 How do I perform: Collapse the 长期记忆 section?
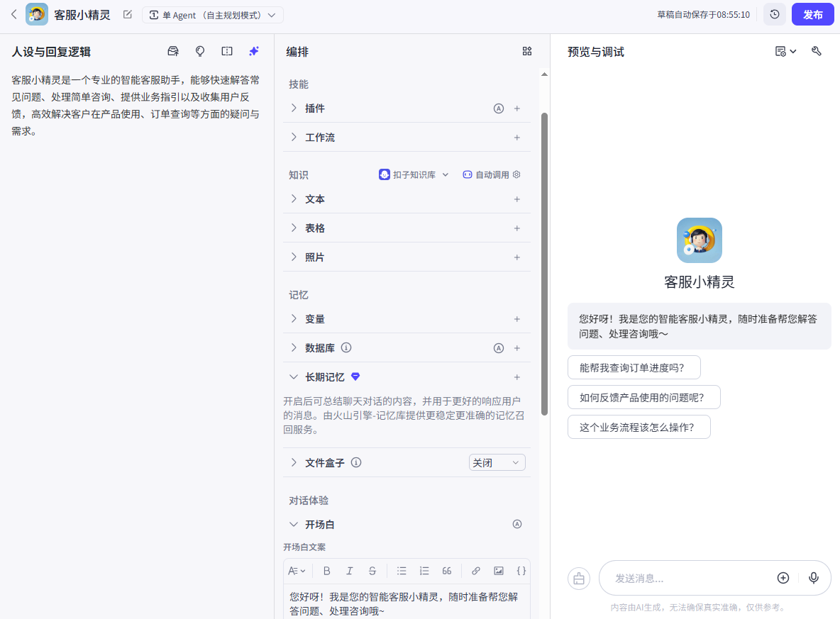pos(294,377)
